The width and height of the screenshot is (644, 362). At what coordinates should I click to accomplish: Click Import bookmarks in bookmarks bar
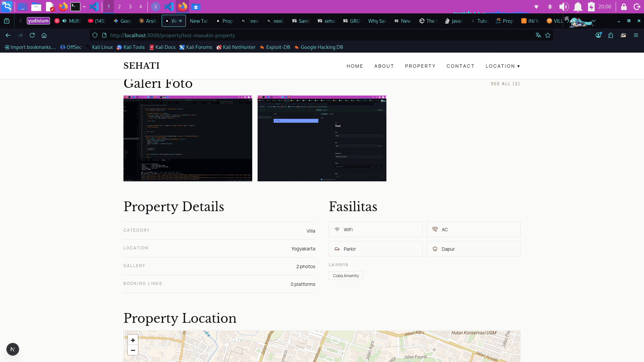coord(30,47)
